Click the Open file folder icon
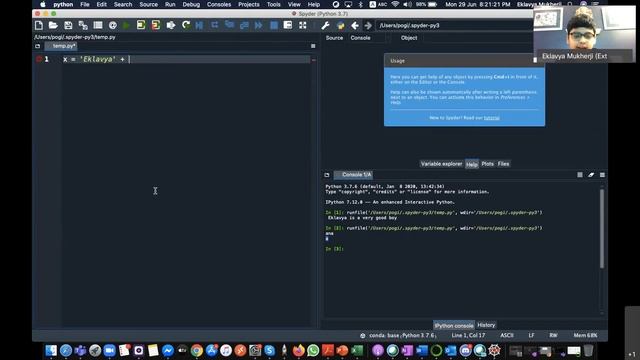 (53, 25)
